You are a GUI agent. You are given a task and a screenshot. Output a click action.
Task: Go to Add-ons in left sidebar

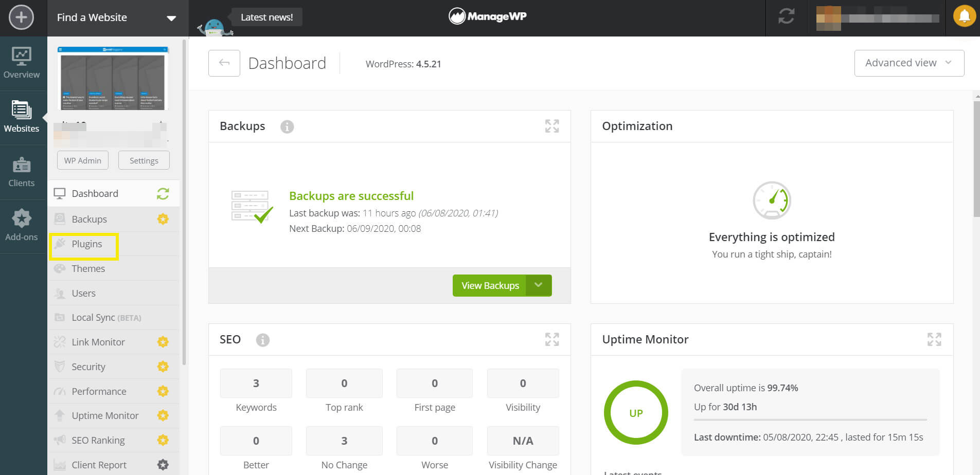click(x=22, y=226)
